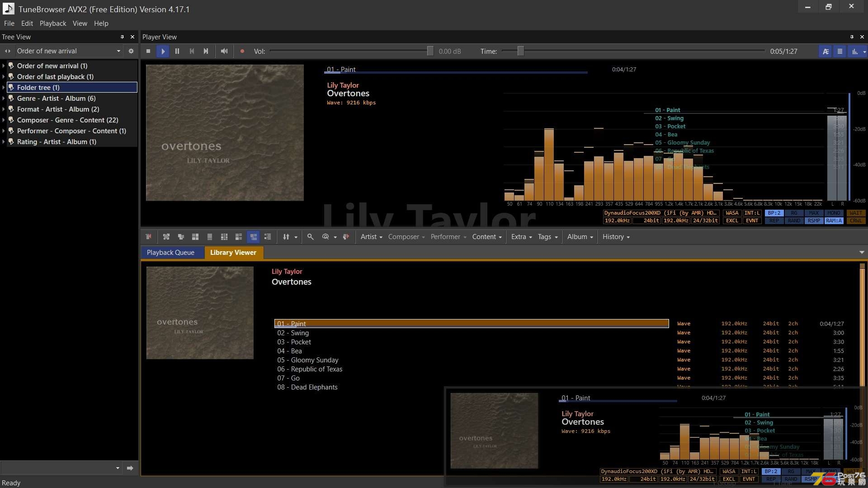Select track 03 - Pocket in Library Viewer list
The image size is (868, 488).
coord(472,342)
